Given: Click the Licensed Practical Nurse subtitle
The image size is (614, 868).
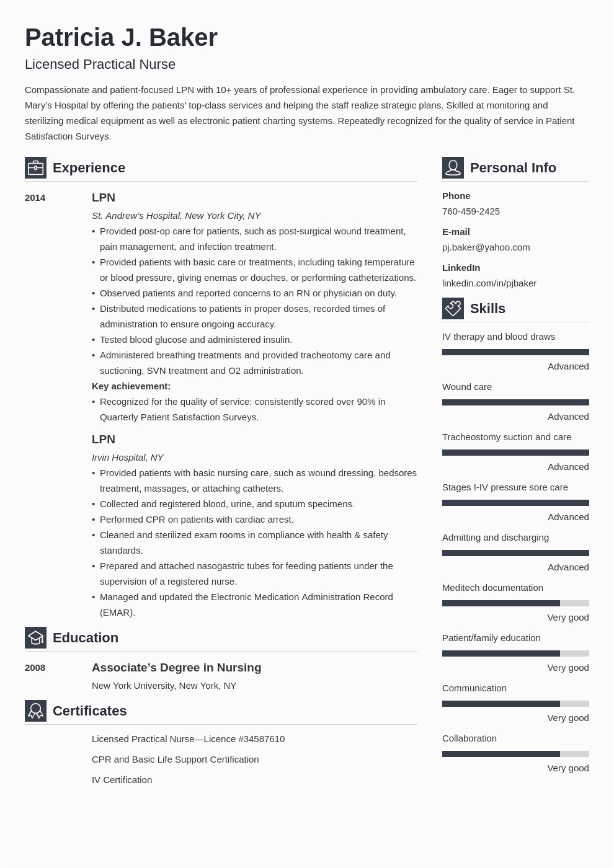Looking at the screenshot, I should [x=100, y=64].
